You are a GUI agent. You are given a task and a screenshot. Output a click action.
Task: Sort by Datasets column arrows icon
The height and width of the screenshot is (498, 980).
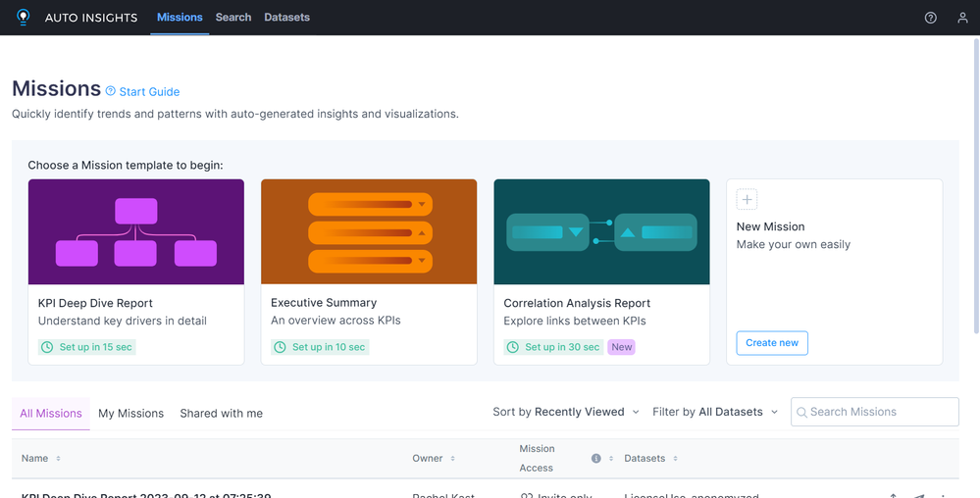click(x=675, y=459)
